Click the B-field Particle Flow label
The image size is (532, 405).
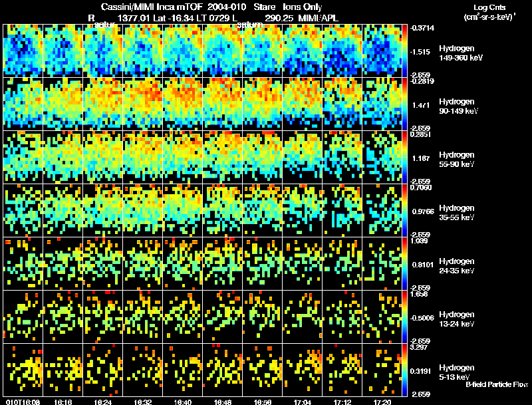click(x=497, y=384)
